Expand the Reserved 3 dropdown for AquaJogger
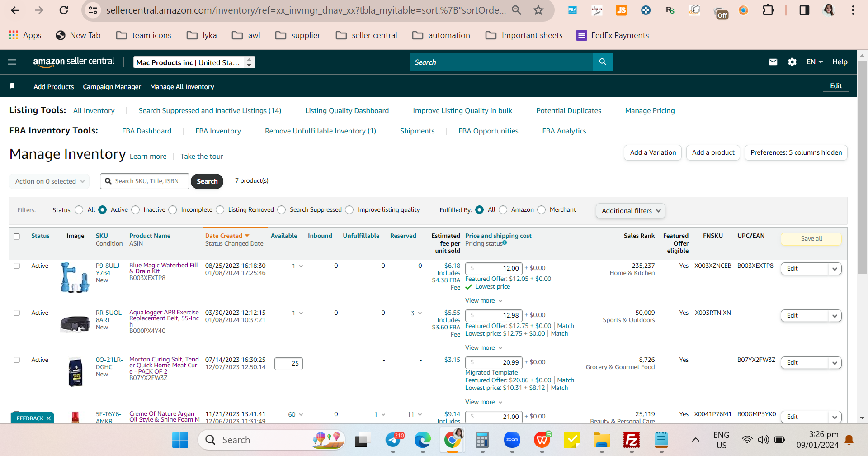This screenshot has height=456, width=868. [x=416, y=313]
